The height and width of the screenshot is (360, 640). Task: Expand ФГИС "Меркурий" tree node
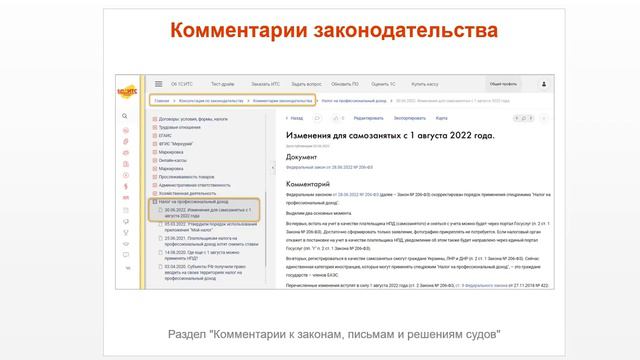tap(155, 144)
